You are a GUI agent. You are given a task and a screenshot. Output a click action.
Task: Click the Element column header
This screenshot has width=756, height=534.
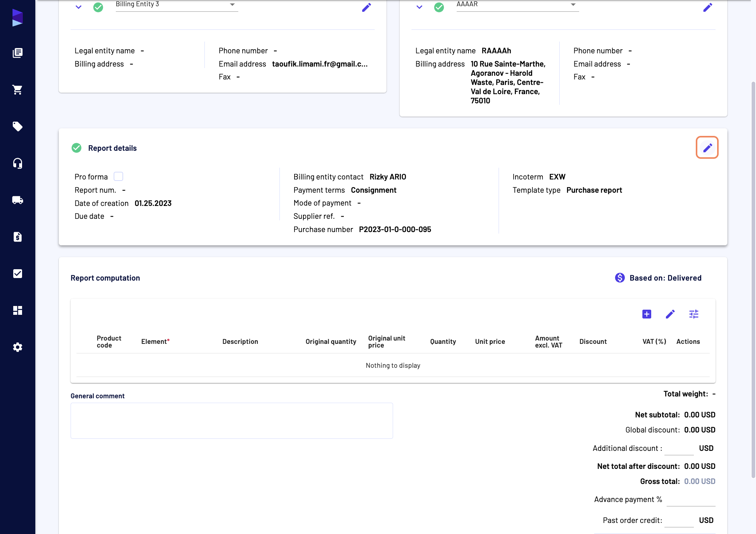155,342
